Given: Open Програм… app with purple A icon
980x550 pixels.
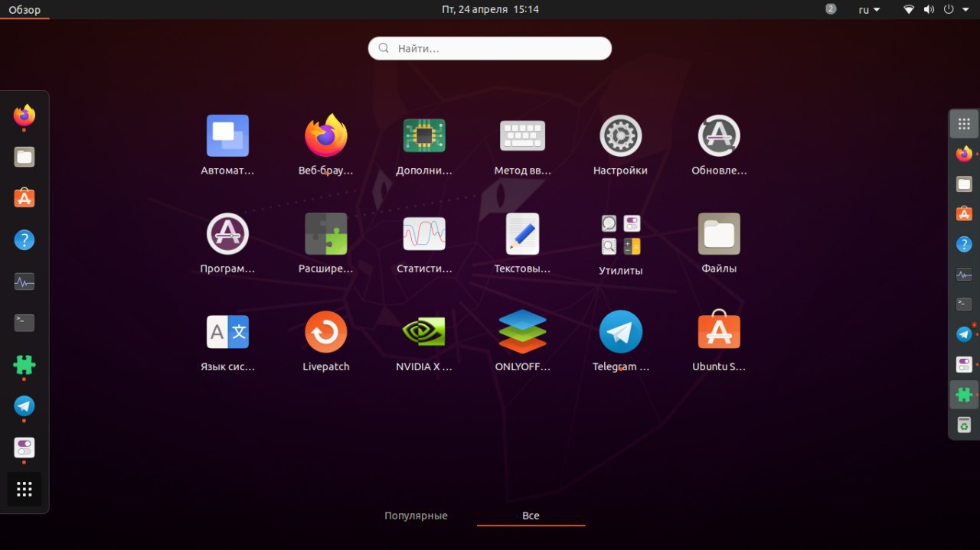Looking at the screenshot, I should pos(227,234).
